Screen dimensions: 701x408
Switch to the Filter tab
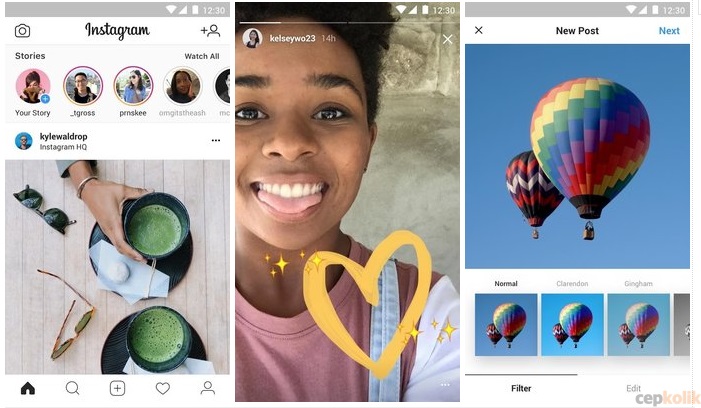(x=521, y=388)
